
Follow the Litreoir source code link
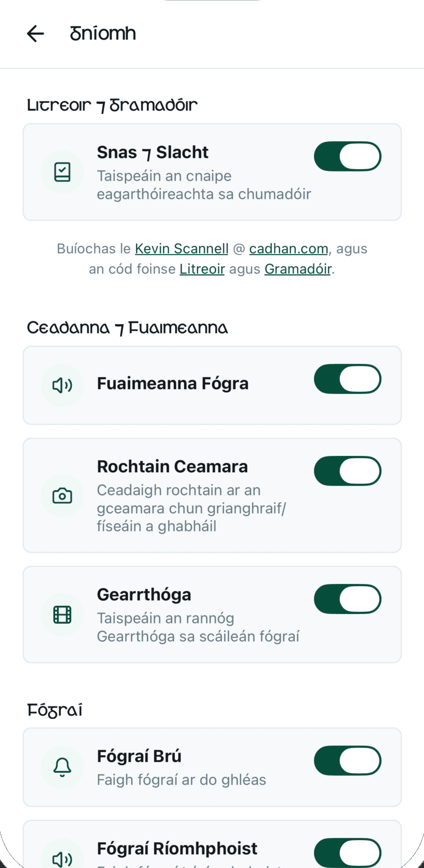(x=202, y=269)
